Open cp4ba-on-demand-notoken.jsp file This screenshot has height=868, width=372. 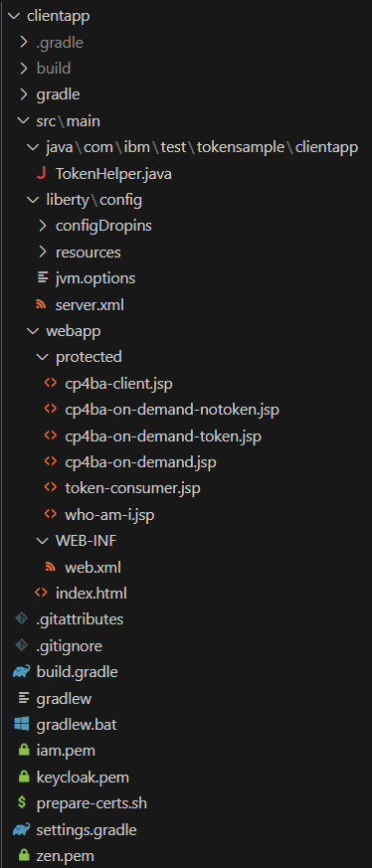pyautogui.click(x=172, y=410)
